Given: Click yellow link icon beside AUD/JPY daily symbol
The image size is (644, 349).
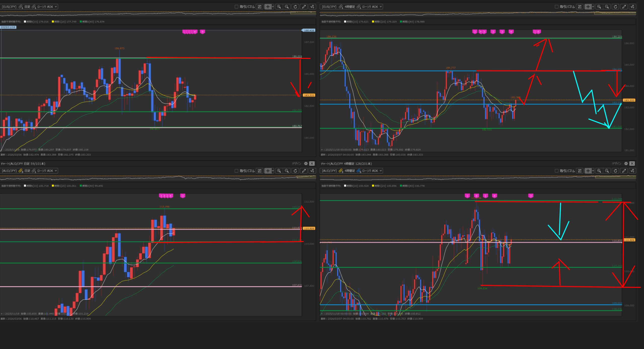Looking at the screenshot, I should click(21, 171).
